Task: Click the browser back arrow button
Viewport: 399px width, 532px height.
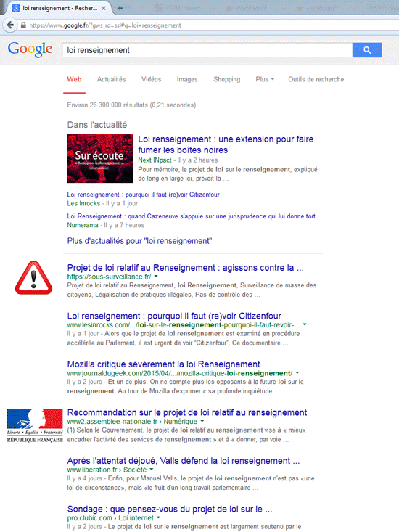Action: tap(10, 25)
